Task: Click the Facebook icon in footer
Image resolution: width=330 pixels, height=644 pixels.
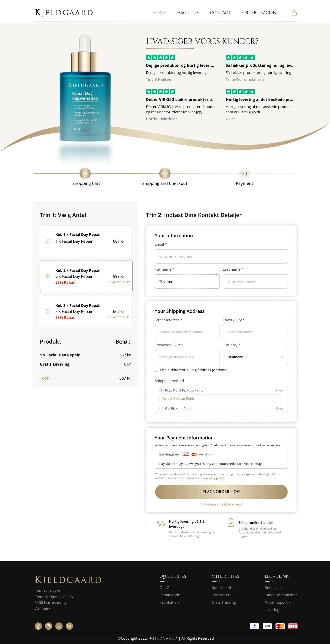Action: coord(38,626)
